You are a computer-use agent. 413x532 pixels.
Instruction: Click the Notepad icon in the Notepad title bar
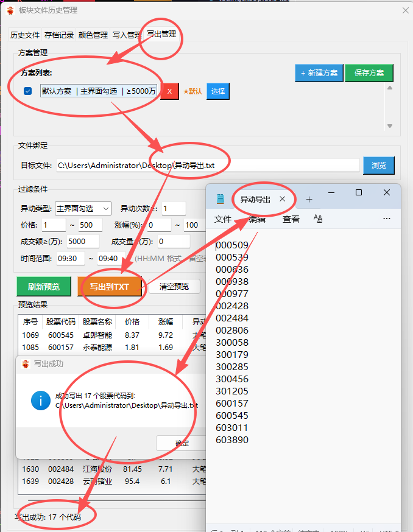coord(220,199)
